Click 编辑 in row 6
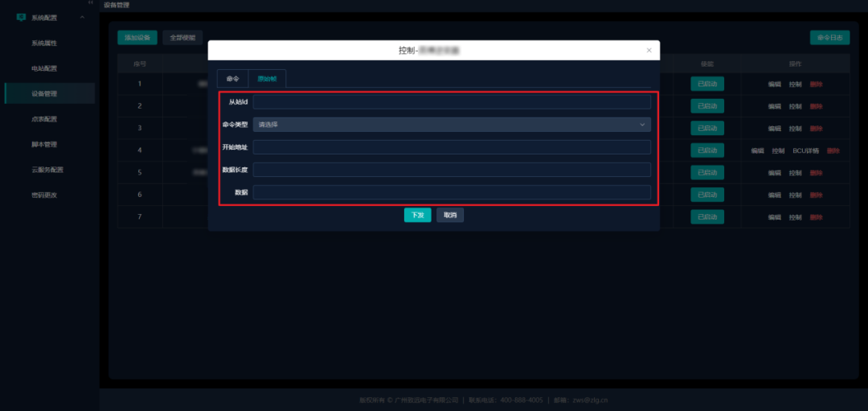The height and width of the screenshot is (411, 868). click(x=775, y=195)
